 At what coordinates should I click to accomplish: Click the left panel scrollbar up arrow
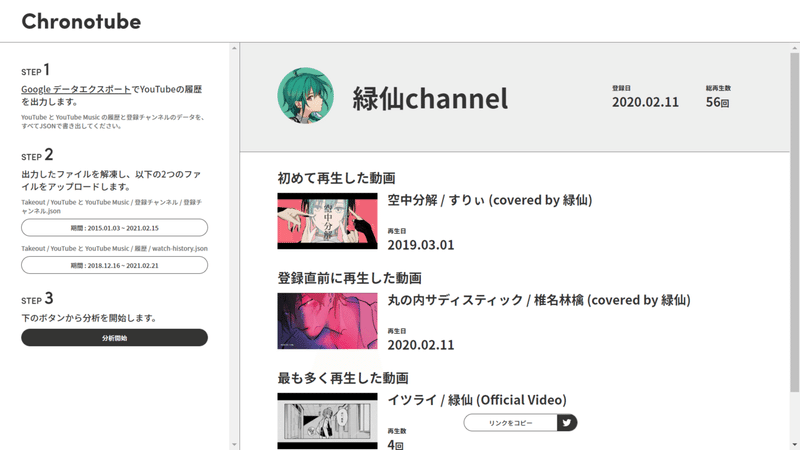pyautogui.click(x=234, y=48)
